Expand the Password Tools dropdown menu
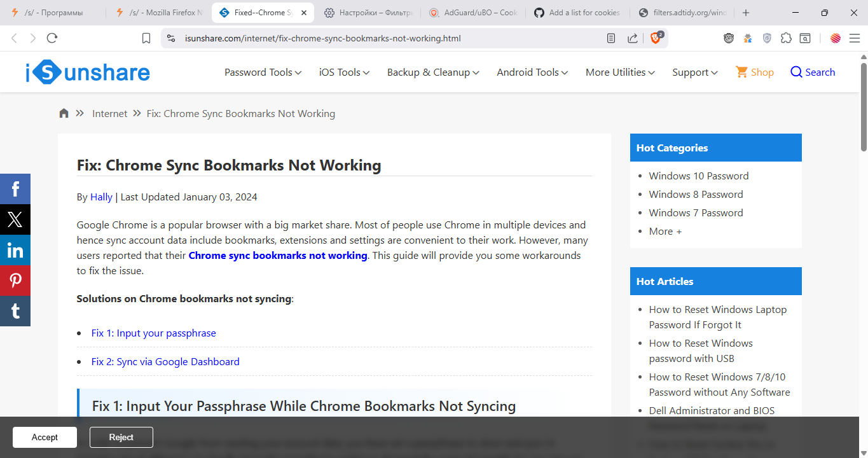This screenshot has width=868, height=458. coord(263,73)
